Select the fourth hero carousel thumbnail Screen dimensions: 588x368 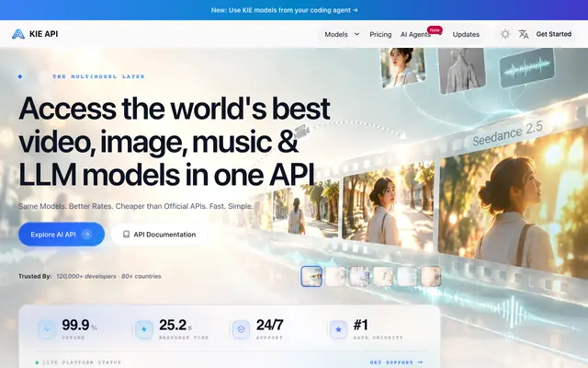[x=383, y=276]
